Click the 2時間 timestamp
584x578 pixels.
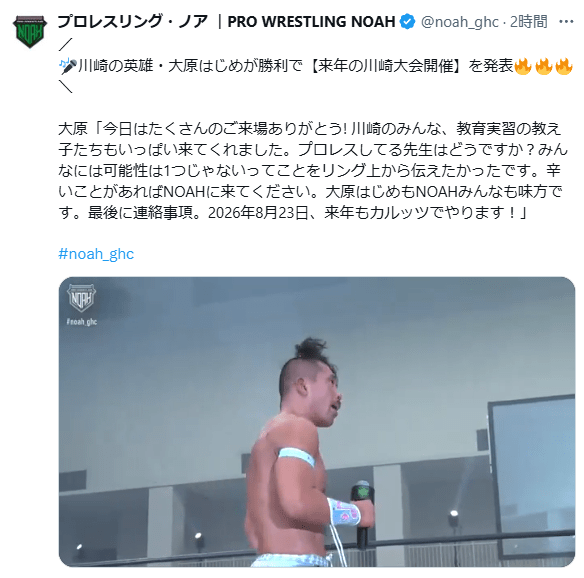(x=529, y=22)
